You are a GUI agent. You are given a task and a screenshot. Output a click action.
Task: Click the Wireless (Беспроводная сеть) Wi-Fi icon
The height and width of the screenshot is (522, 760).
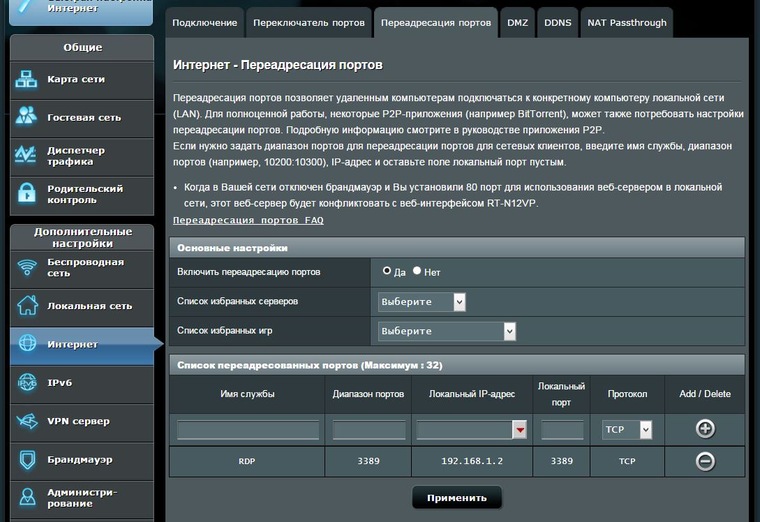click(27, 267)
